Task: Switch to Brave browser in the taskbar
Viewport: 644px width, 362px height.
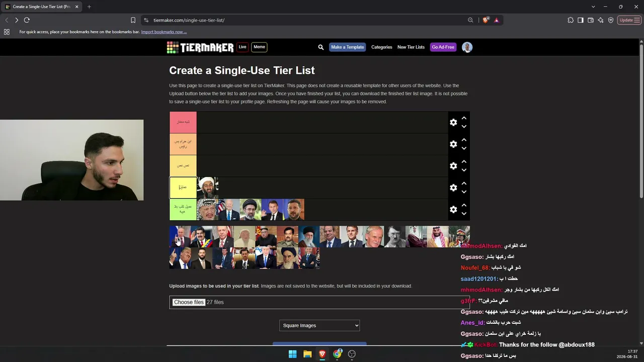Action: coord(322,354)
